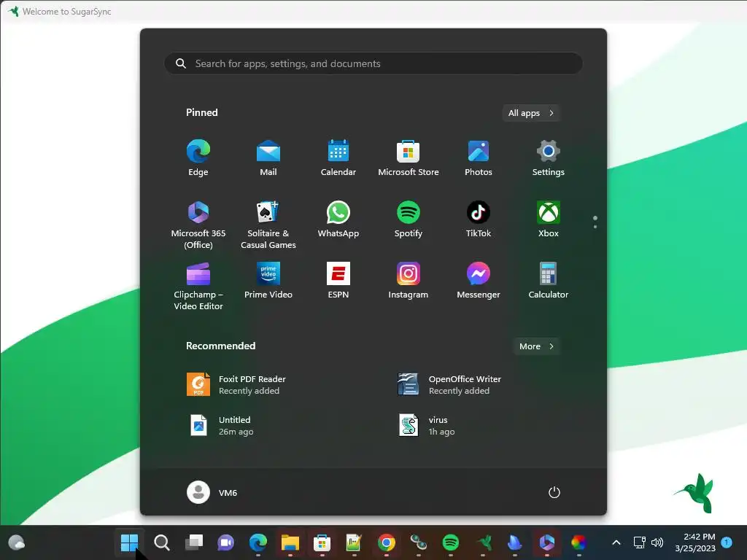Click the Windows Start button in taskbar

coord(129,542)
